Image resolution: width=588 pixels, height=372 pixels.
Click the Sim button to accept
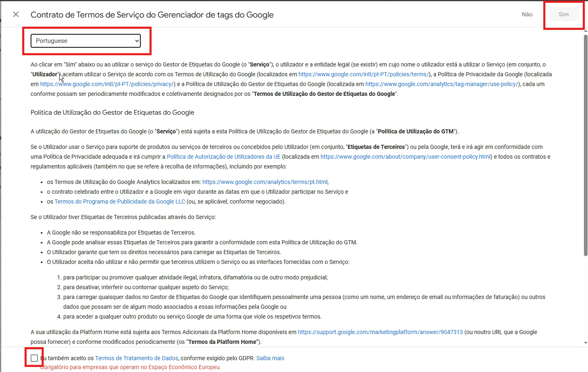[564, 14]
